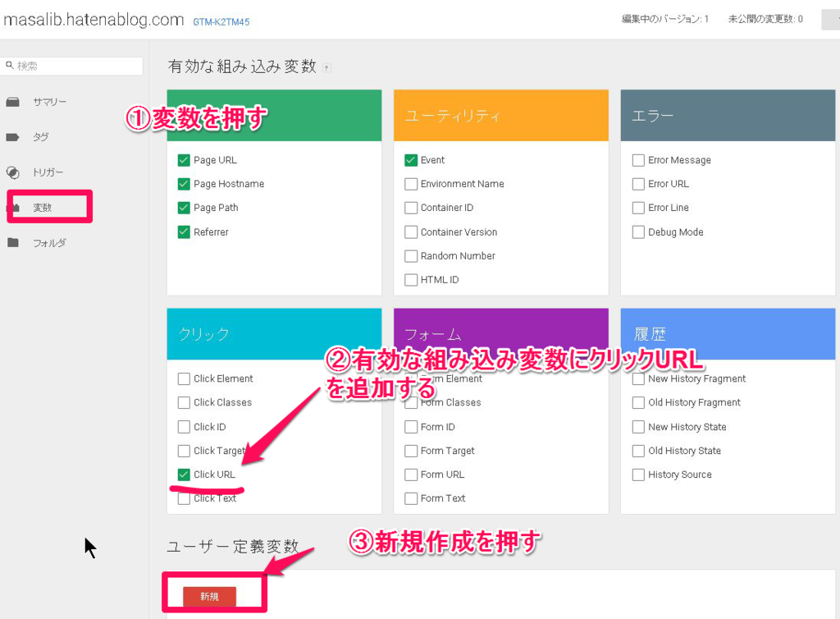Check the Click Target checkbox
Image resolution: width=840 pixels, height=619 pixels.
click(184, 451)
